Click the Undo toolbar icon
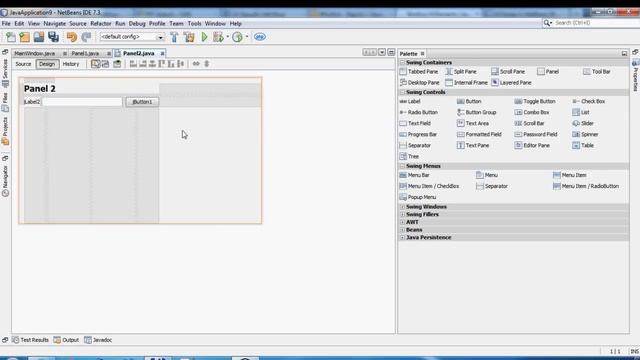This screenshot has height=360, width=640. tap(72, 37)
